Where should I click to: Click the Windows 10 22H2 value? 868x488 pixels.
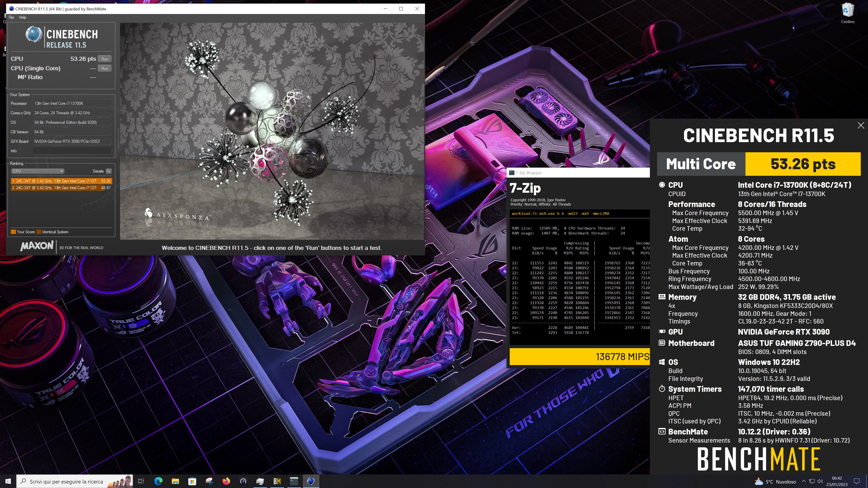coord(769,362)
